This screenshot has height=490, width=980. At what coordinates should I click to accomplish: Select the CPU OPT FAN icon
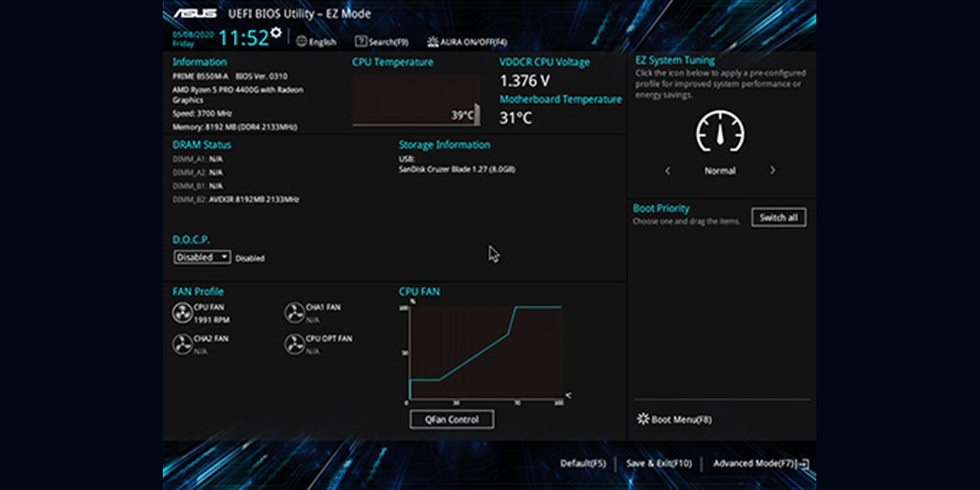(293, 344)
